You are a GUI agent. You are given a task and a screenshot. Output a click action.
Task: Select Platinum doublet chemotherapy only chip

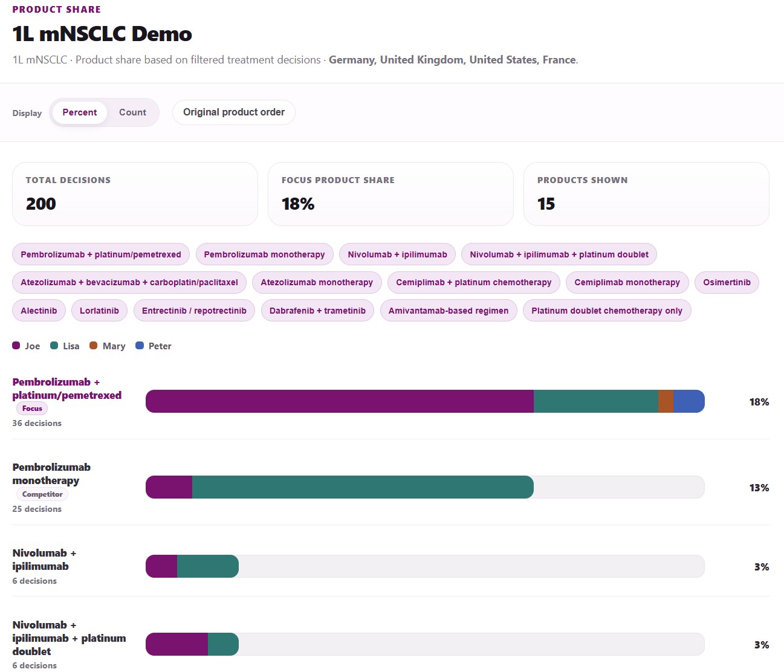pyautogui.click(x=607, y=311)
